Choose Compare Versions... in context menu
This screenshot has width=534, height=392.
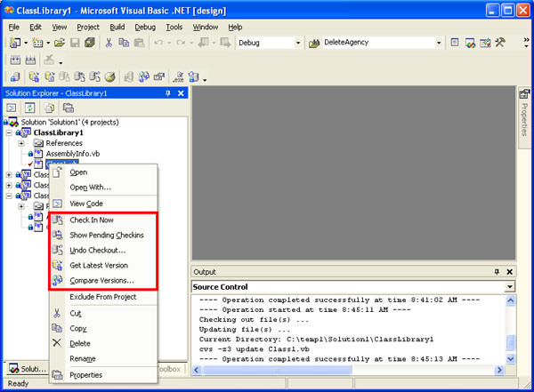(103, 280)
